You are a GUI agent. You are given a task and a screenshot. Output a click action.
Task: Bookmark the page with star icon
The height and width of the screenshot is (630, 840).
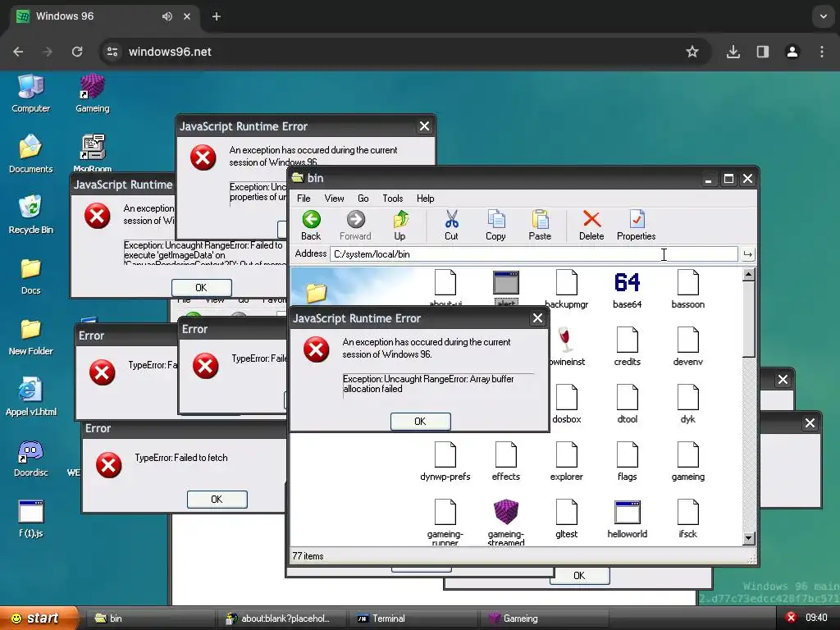pyautogui.click(x=692, y=52)
